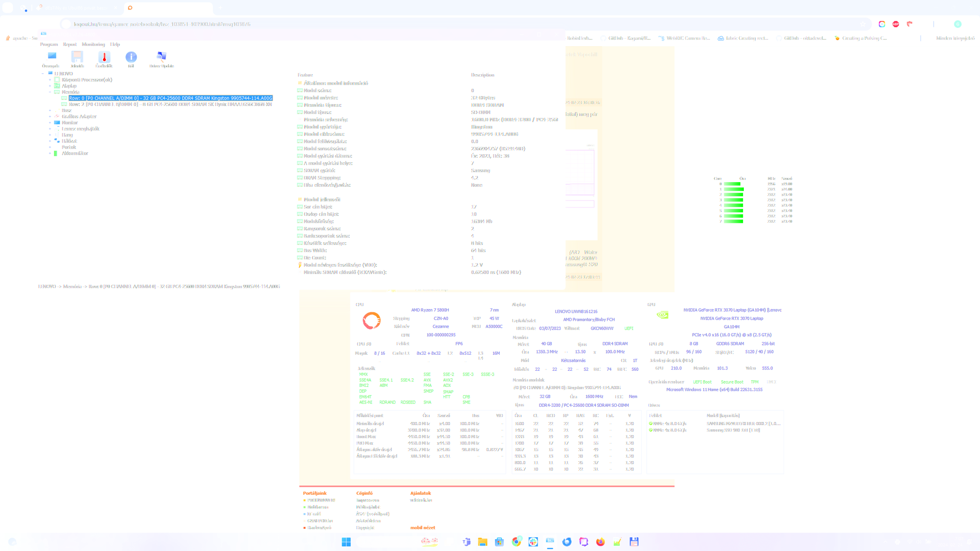Click the ABP Adblock Plus extension icon

coord(896,24)
